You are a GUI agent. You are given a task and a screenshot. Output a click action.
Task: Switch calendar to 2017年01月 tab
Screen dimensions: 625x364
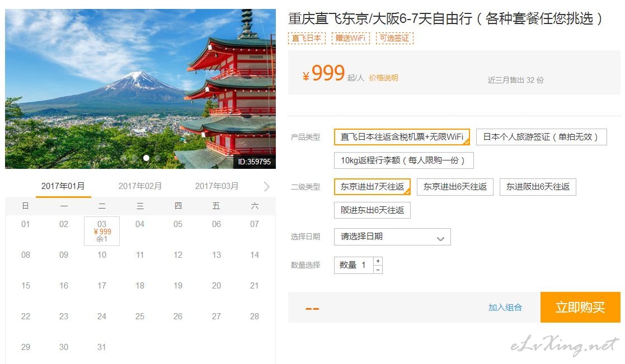point(63,186)
